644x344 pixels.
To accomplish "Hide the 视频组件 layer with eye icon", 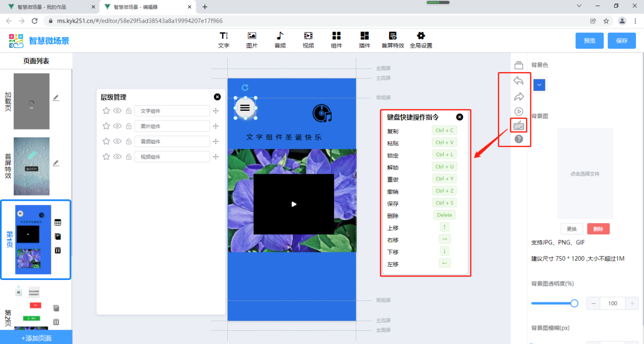I will 117,157.
